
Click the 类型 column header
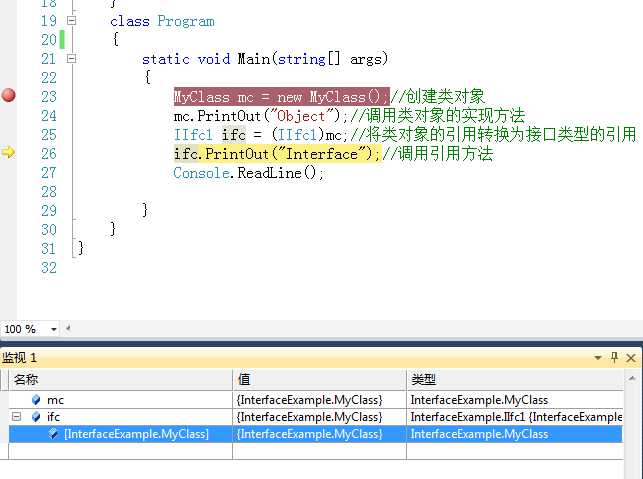515,379
